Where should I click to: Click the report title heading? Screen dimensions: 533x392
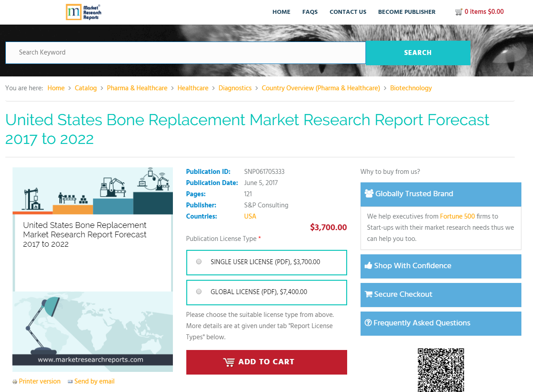point(247,129)
